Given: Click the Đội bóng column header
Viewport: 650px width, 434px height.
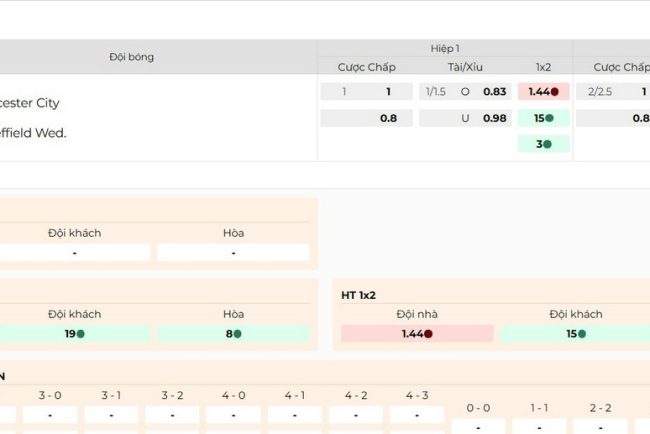Looking at the screenshot, I should (x=132, y=57).
